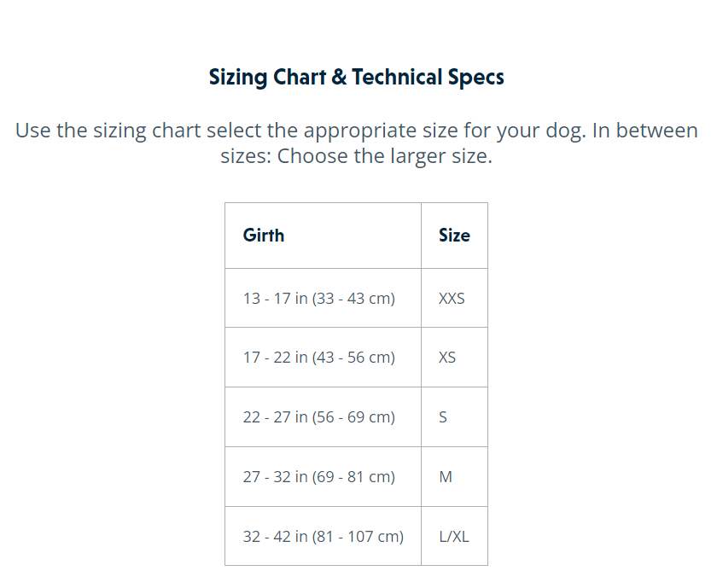Select the Size column header
Image resolution: width=723 pixels, height=588 pixels.
click(454, 236)
